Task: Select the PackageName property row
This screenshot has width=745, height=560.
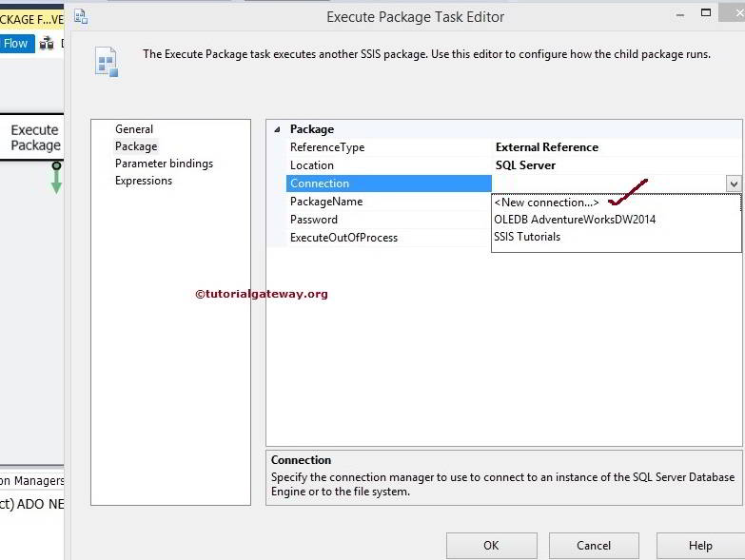Action: [x=388, y=202]
